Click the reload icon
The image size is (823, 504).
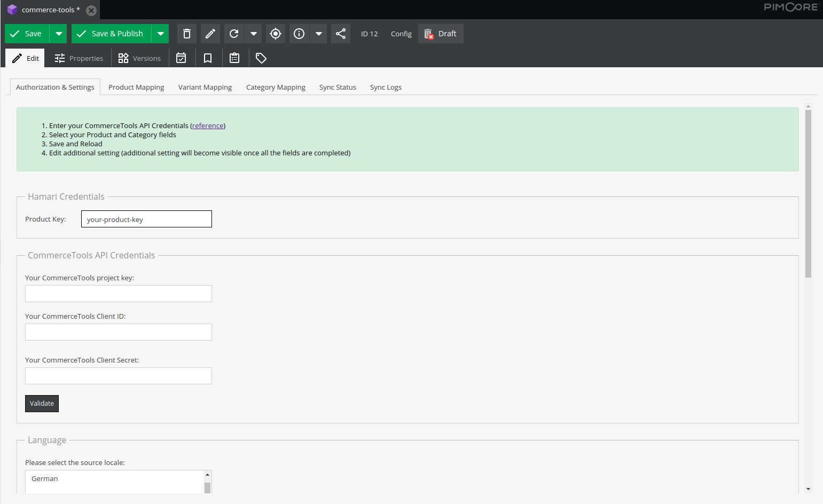234,34
